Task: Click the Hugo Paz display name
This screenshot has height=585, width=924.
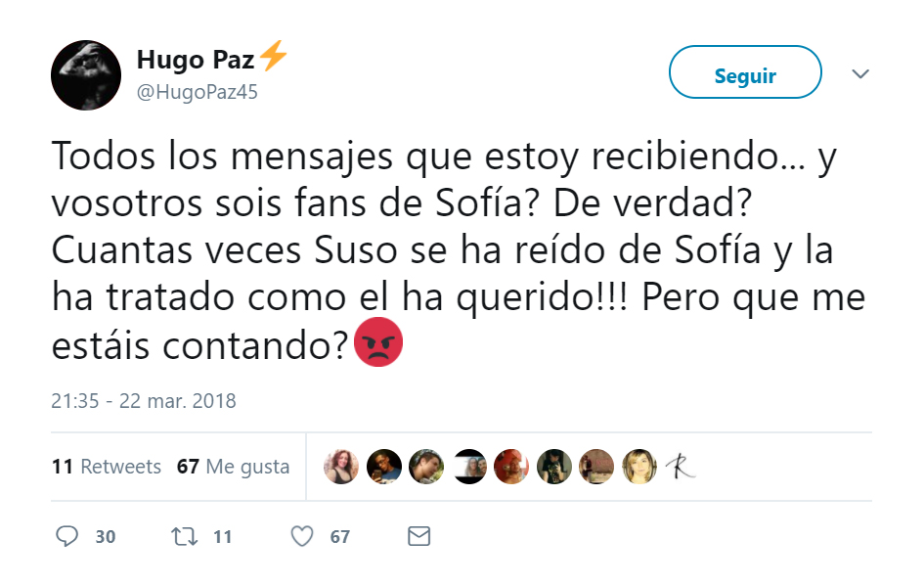Action: pyautogui.click(x=196, y=60)
